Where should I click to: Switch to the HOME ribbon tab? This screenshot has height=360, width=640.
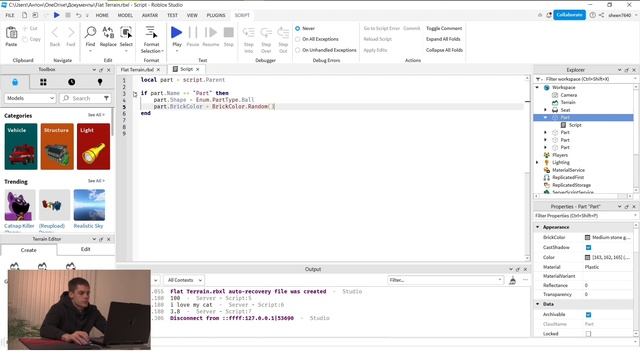pos(102,15)
